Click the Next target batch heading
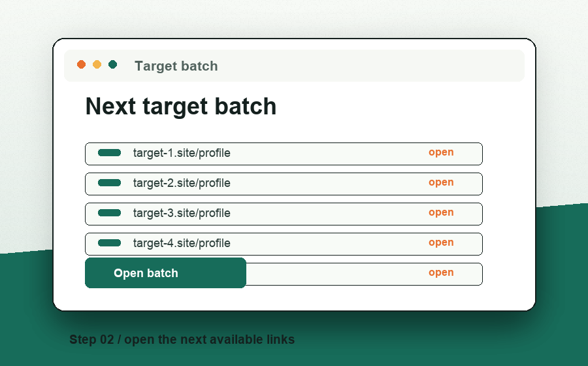Viewport: 588px width, 366px height. point(181,107)
